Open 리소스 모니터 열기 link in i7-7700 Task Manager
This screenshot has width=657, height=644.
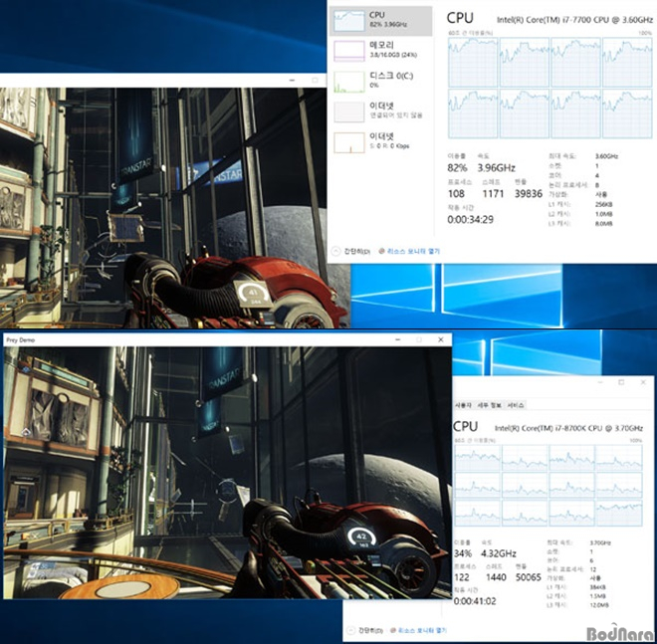click(409, 252)
